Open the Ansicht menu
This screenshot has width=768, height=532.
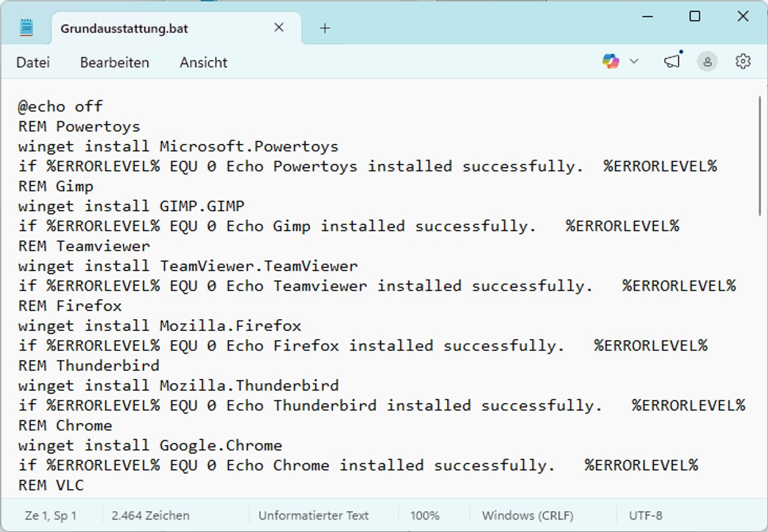(x=203, y=62)
